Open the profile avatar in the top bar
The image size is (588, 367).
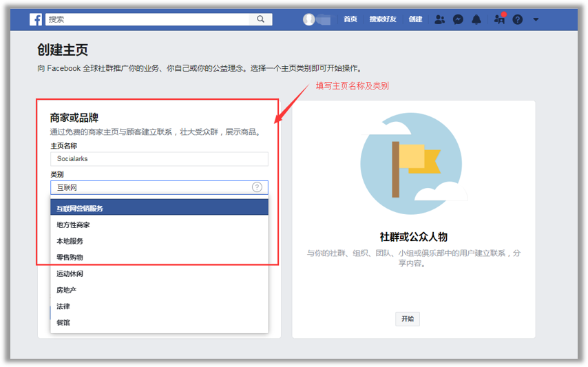tap(309, 19)
